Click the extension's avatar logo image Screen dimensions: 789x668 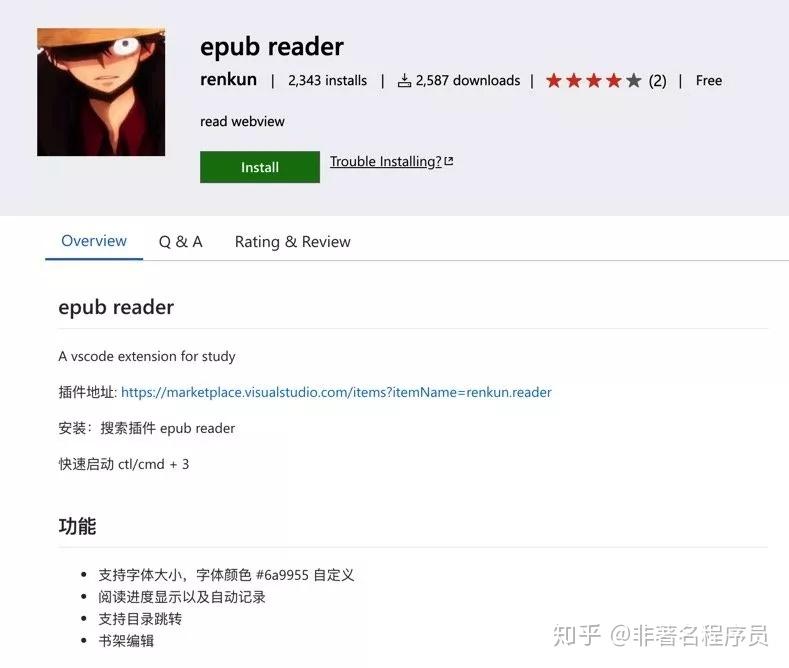(101, 92)
